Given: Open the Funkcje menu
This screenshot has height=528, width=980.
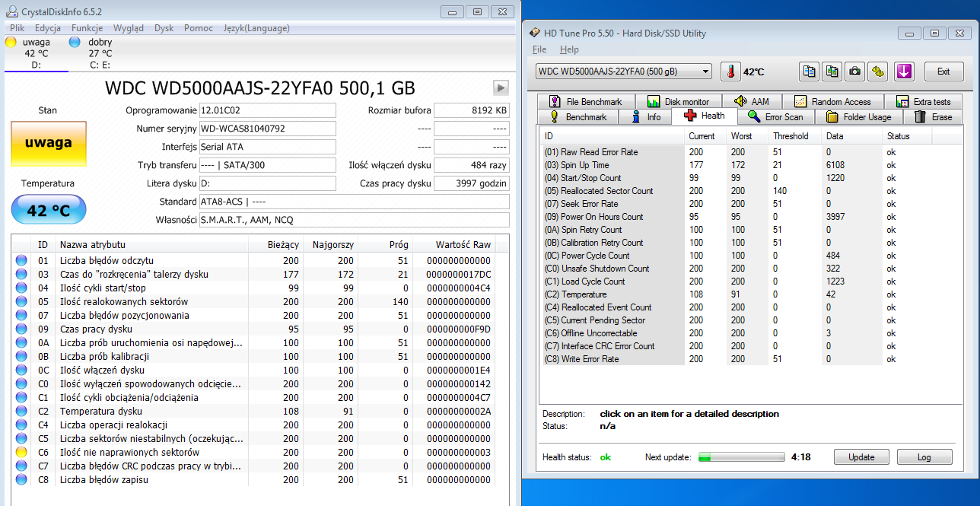Looking at the screenshot, I should [x=87, y=28].
